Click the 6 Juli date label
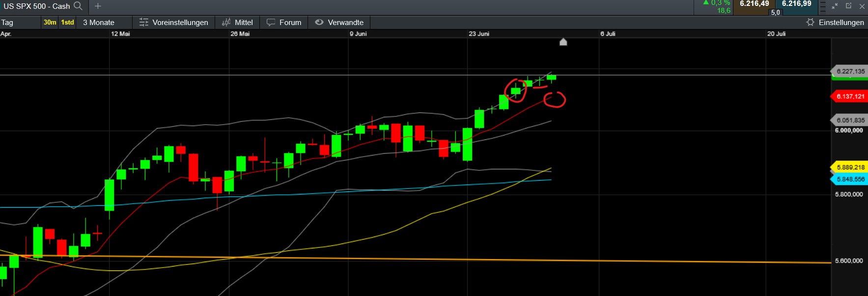 608,34
